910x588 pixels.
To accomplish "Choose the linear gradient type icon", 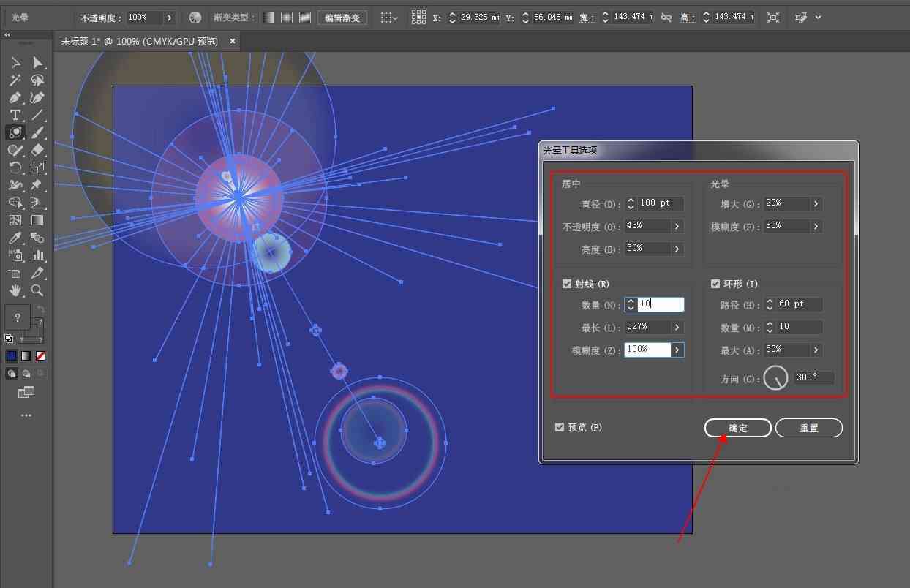I will coord(268,17).
